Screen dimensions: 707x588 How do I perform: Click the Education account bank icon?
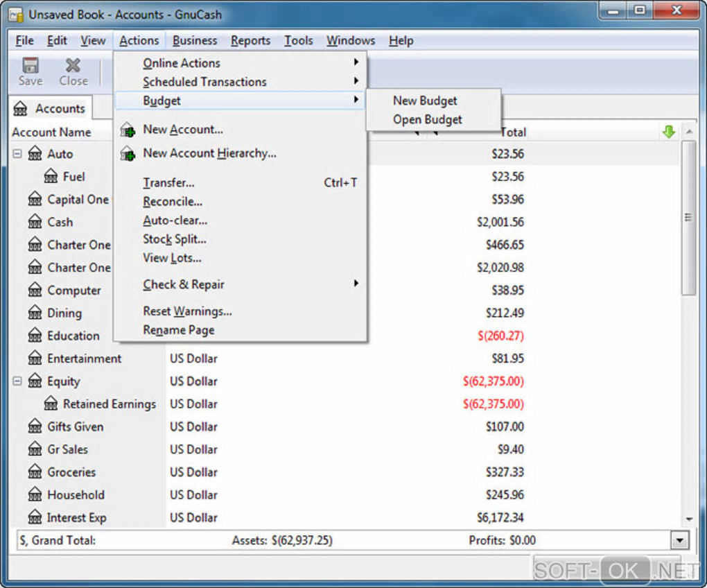coord(35,336)
